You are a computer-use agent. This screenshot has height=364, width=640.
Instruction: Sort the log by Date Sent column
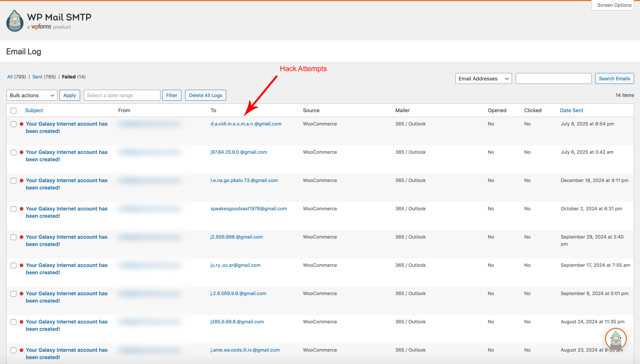pyautogui.click(x=571, y=110)
